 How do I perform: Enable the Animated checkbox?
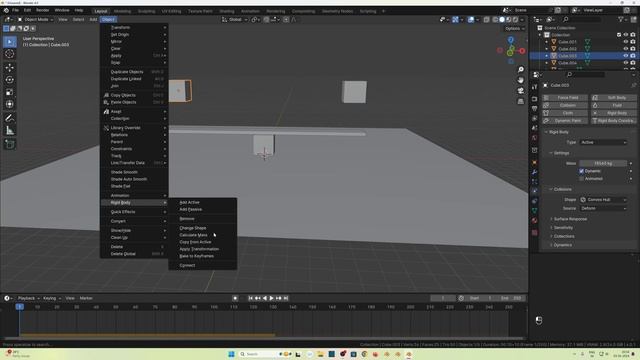pos(581,178)
